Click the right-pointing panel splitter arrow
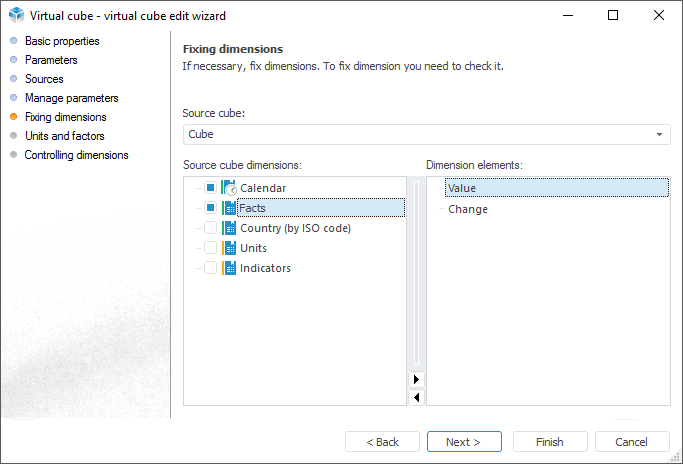Screen dimensions: 683x464 417,380
